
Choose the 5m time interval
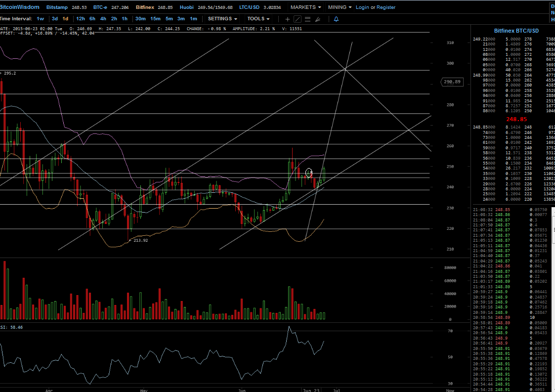(x=169, y=19)
